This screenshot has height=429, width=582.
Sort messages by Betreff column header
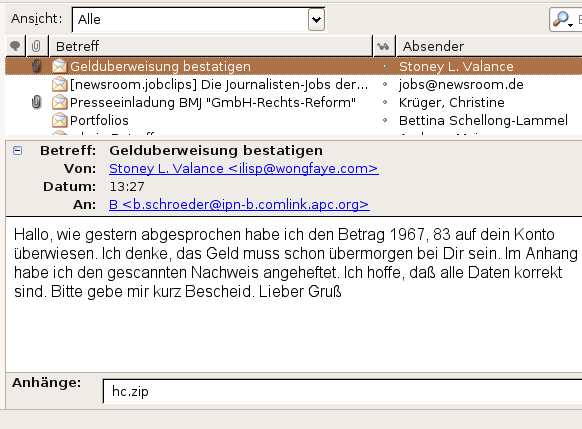[210, 46]
